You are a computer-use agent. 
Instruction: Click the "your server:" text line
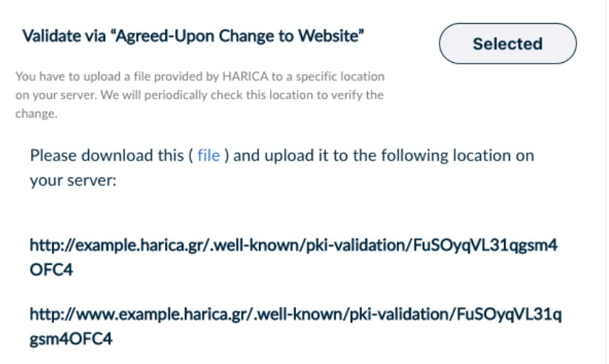[73, 180]
